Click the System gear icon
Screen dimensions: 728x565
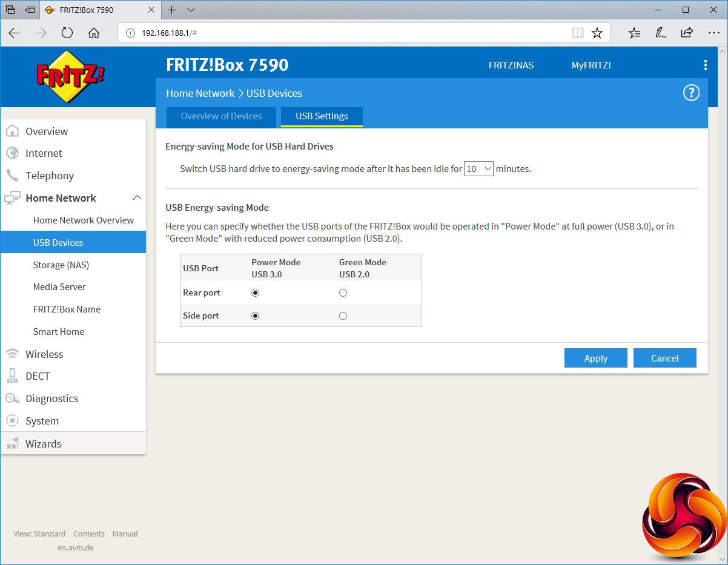[x=12, y=421]
